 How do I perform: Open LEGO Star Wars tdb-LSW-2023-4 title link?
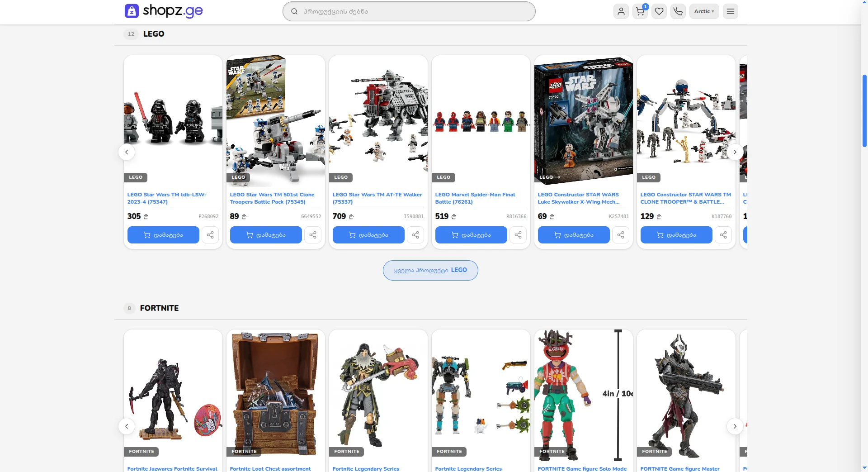[x=167, y=198]
